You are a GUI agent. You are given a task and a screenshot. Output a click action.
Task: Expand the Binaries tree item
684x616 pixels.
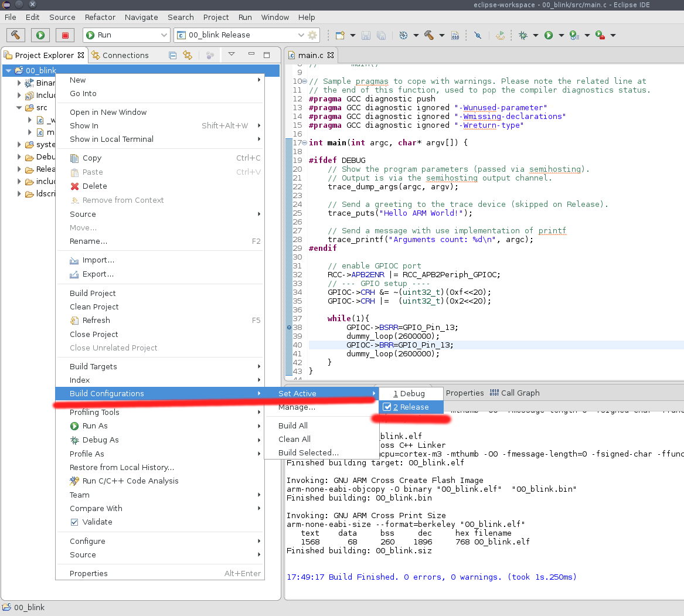click(19, 83)
